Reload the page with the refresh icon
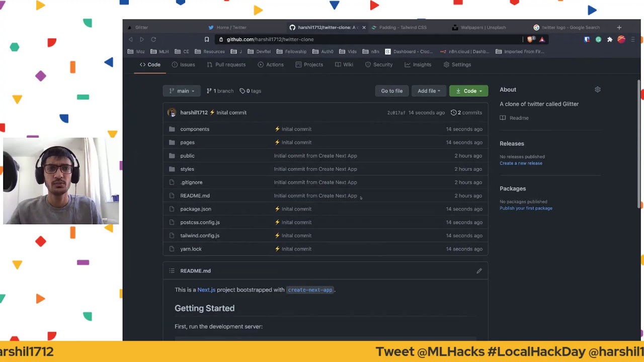 coord(153,39)
